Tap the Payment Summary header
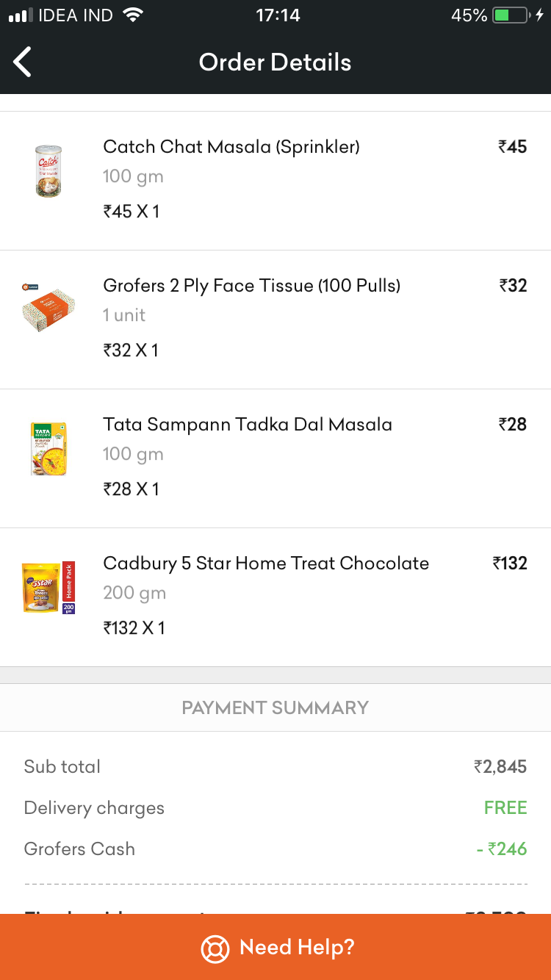The height and width of the screenshot is (980, 551). pos(275,708)
